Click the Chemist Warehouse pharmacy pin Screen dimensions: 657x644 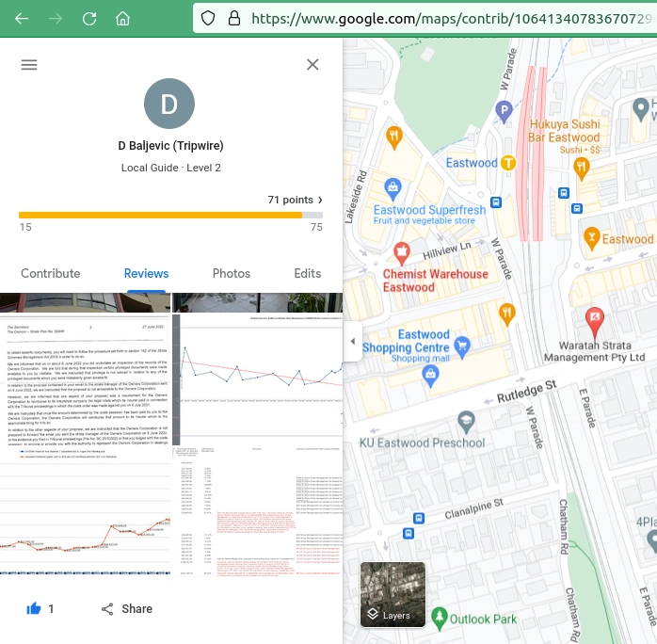point(402,252)
